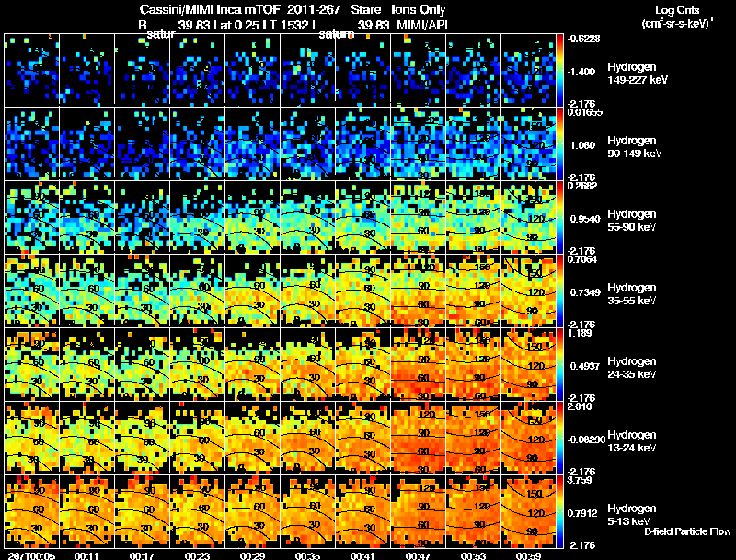The height and width of the screenshot is (560, 736).
Task: Click the color bar for Hydrogen 90-149 keV
Action: click(x=561, y=143)
